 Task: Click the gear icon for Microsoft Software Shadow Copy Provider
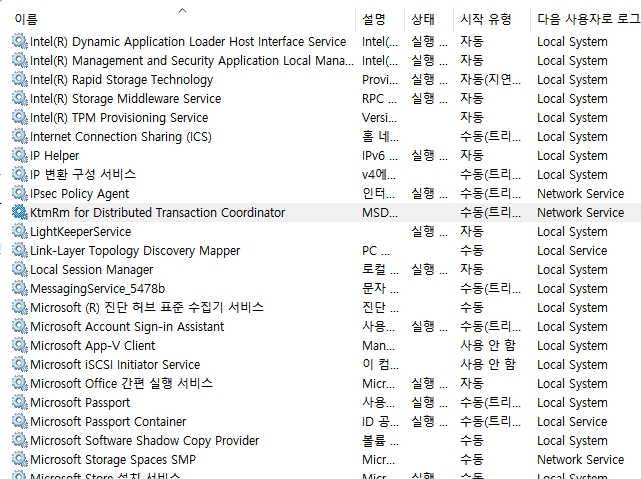pyautogui.click(x=20, y=441)
